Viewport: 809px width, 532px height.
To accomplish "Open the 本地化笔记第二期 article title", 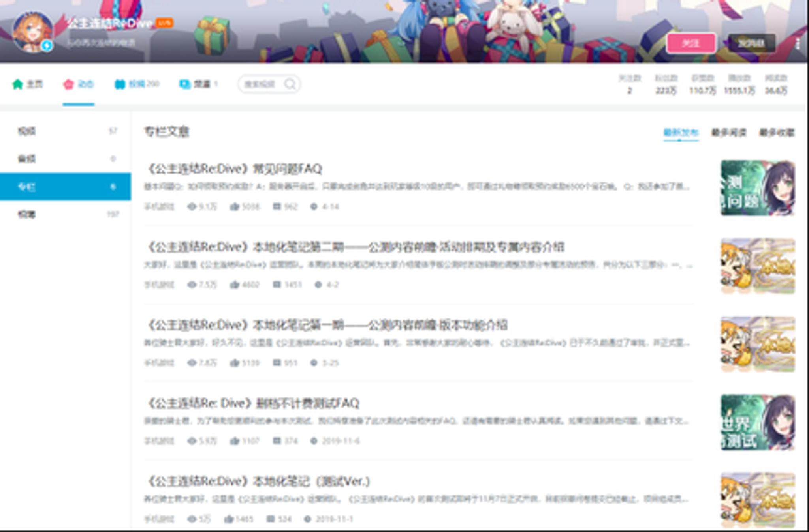I will 355,247.
